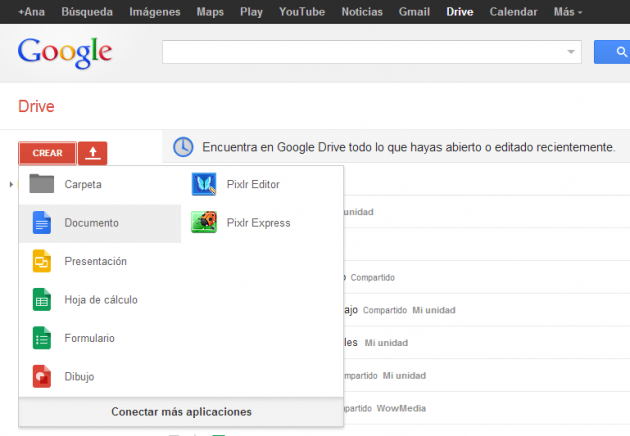Click the WowMedia folder label

click(401, 408)
